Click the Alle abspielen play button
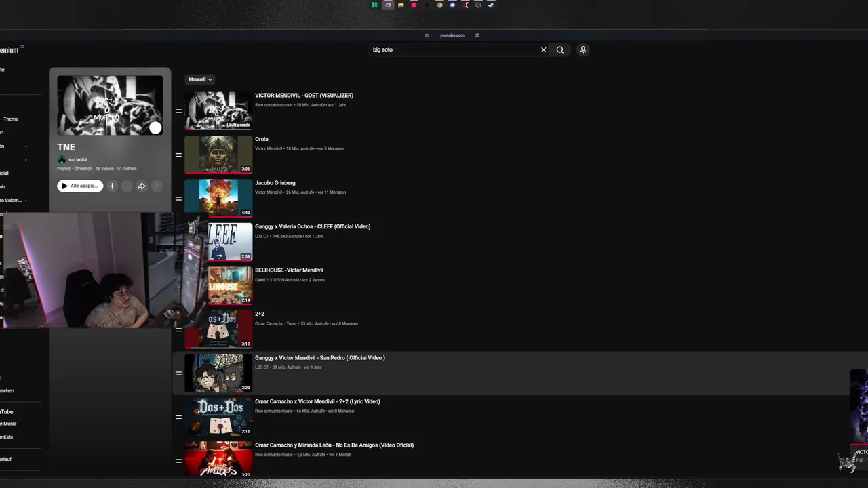868x488 pixels. pyautogui.click(x=80, y=186)
